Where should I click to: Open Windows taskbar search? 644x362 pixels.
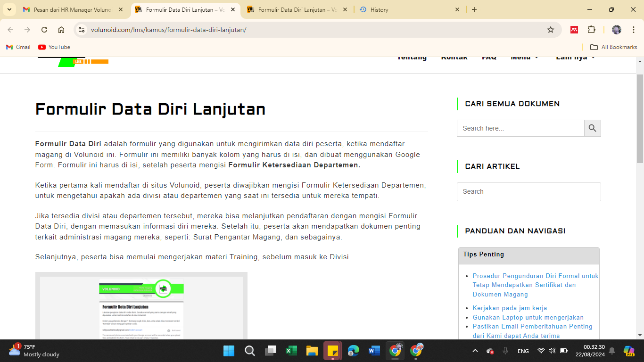tap(250, 351)
